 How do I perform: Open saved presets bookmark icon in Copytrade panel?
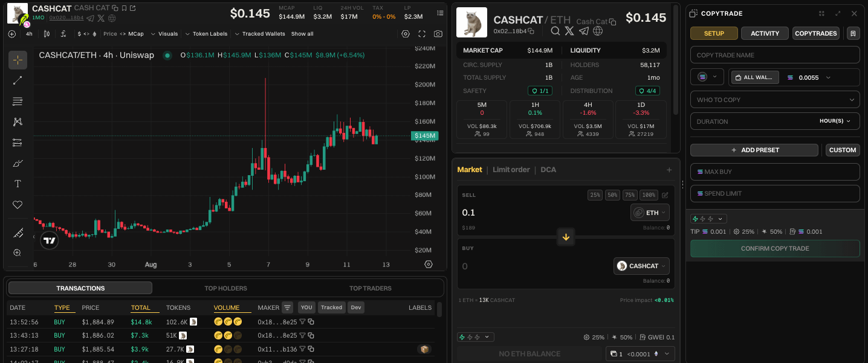pos(853,33)
